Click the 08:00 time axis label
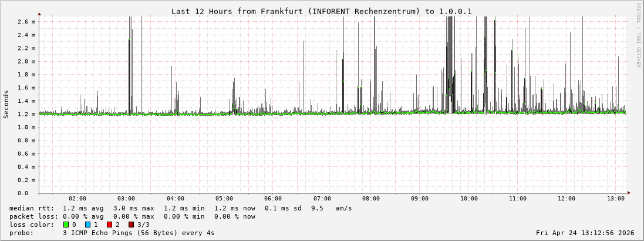The width and height of the screenshot is (644, 241). coord(371,199)
